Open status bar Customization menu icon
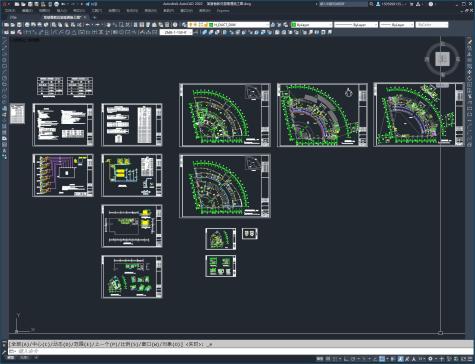Image resolution: width=475 pixels, height=364 pixels. tap(470, 359)
